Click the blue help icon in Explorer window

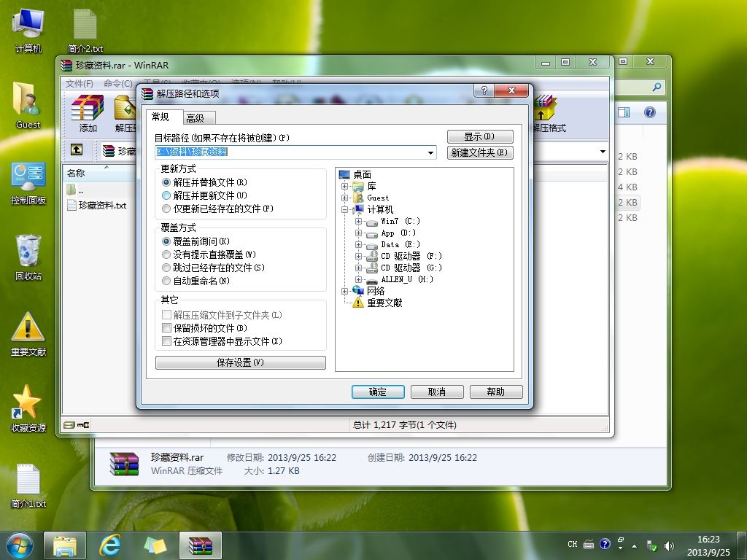(x=650, y=112)
